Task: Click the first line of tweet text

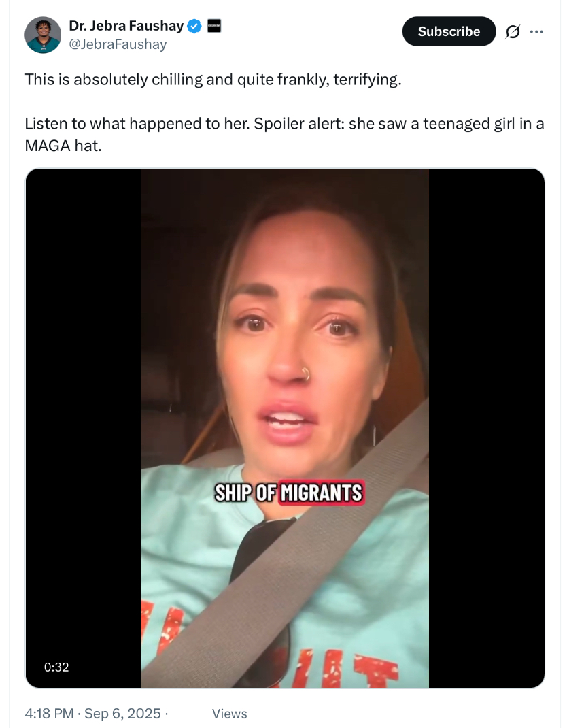Action: [213, 80]
